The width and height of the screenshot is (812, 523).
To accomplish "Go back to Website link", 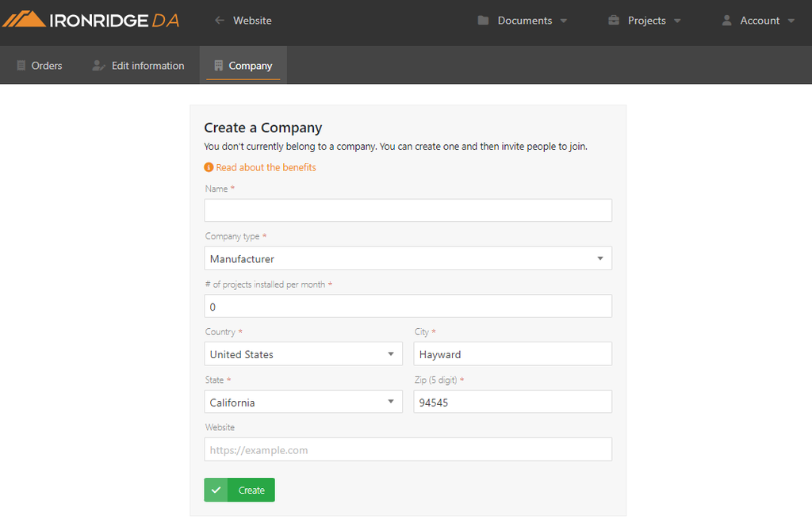I will (x=252, y=21).
